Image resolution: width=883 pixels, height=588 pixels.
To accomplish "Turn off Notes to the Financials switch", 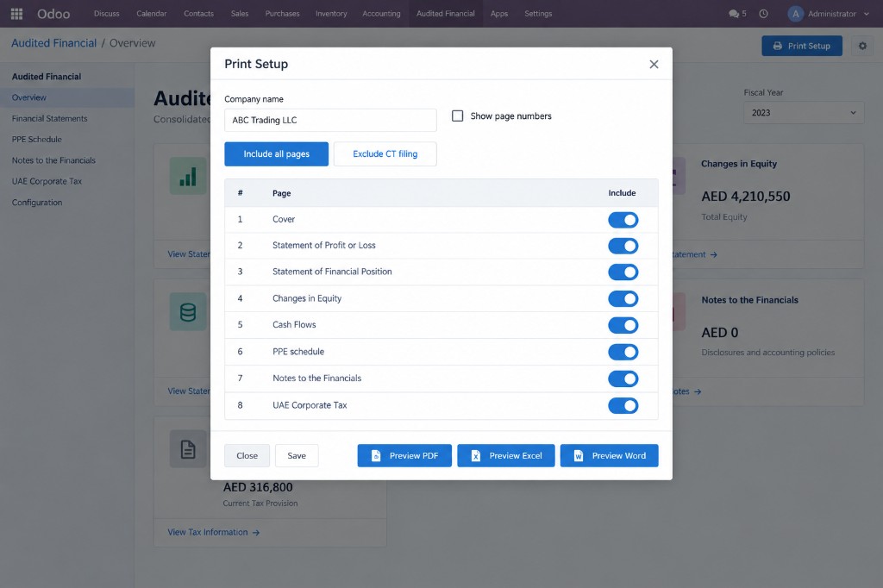I will pyautogui.click(x=623, y=378).
